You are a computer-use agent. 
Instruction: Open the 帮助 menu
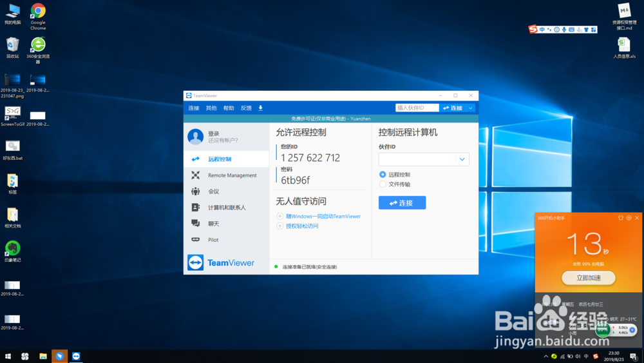tap(229, 108)
